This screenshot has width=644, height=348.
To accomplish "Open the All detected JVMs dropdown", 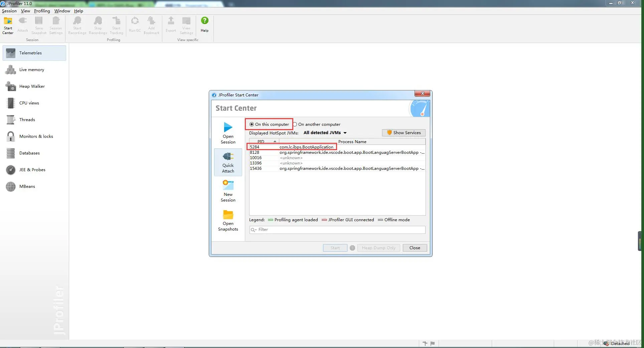I will pyautogui.click(x=325, y=132).
